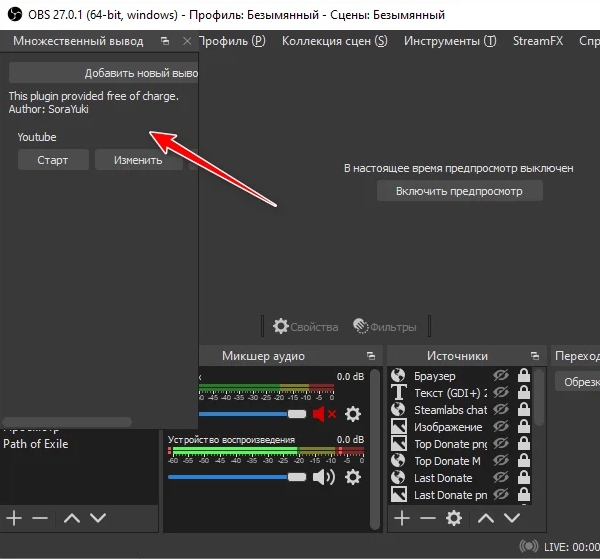Open the Коллекция сцен menu
The height and width of the screenshot is (559, 600).
click(335, 41)
